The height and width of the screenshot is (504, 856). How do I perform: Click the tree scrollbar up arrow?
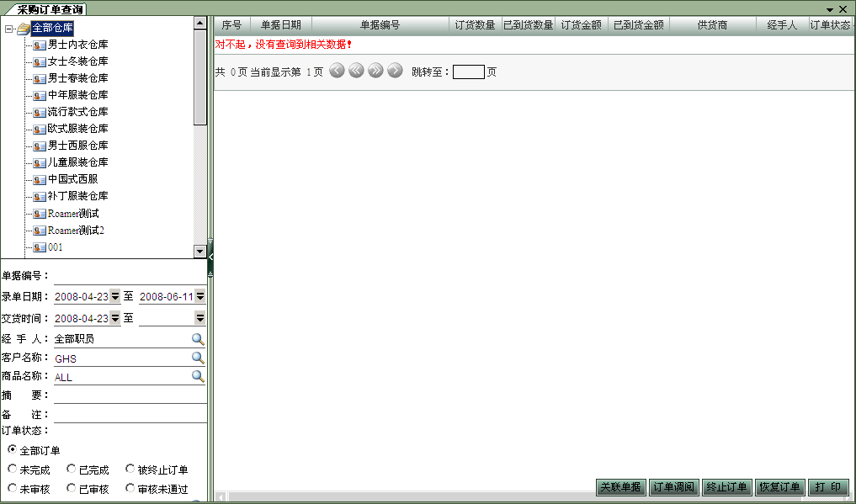tap(199, 23)
